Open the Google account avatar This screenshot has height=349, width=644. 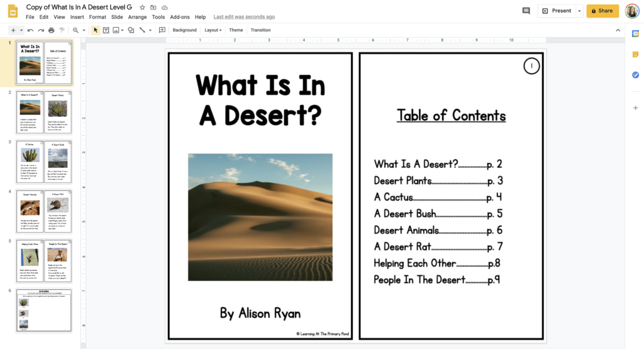[x=632, y=11]
